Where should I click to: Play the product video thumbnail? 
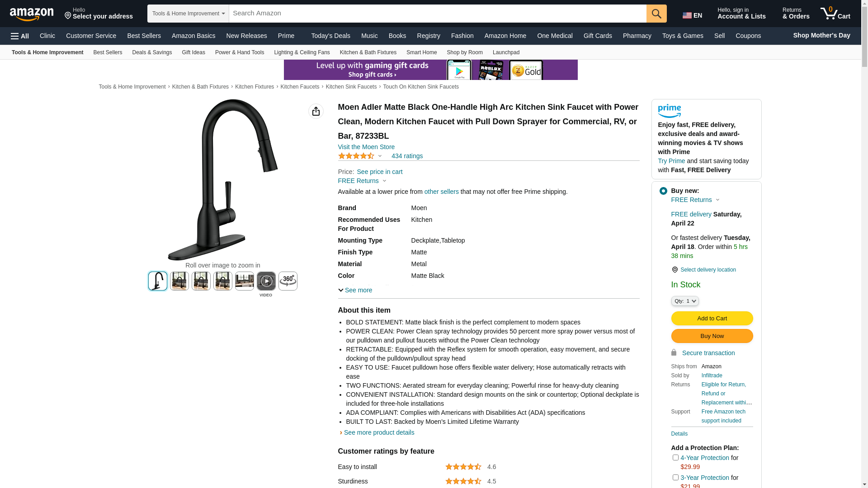(266, 281)
